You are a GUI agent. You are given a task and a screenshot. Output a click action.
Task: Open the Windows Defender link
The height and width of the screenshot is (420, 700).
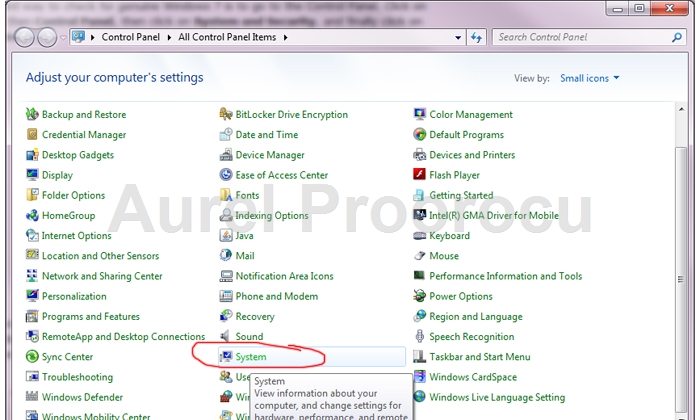click(82, 397)
